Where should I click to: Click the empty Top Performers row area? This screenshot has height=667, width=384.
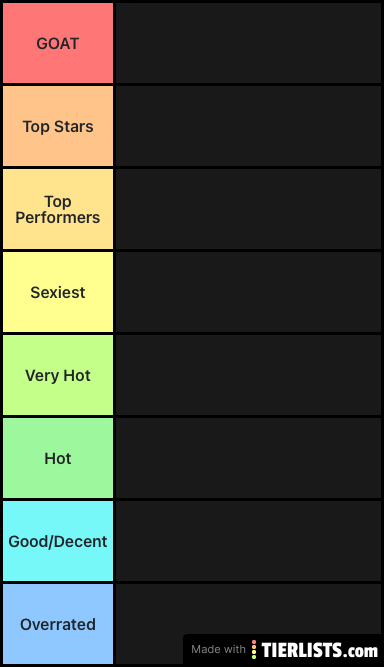(x=248, y=209)
